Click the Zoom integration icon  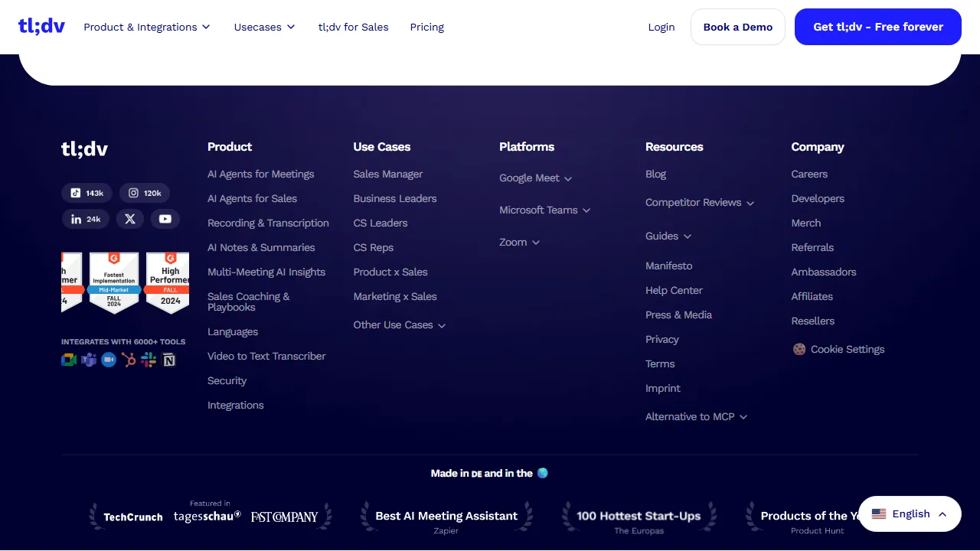click(x=109, y=360)
